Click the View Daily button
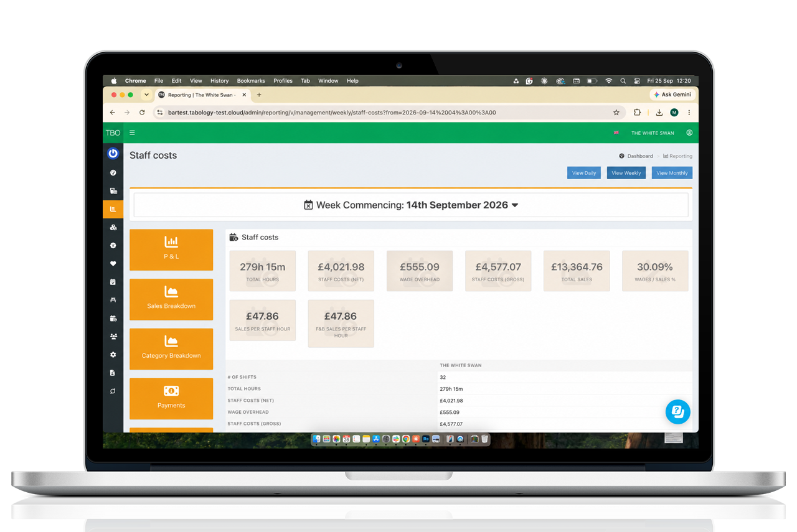797x532 pixels. pos(584,173)
